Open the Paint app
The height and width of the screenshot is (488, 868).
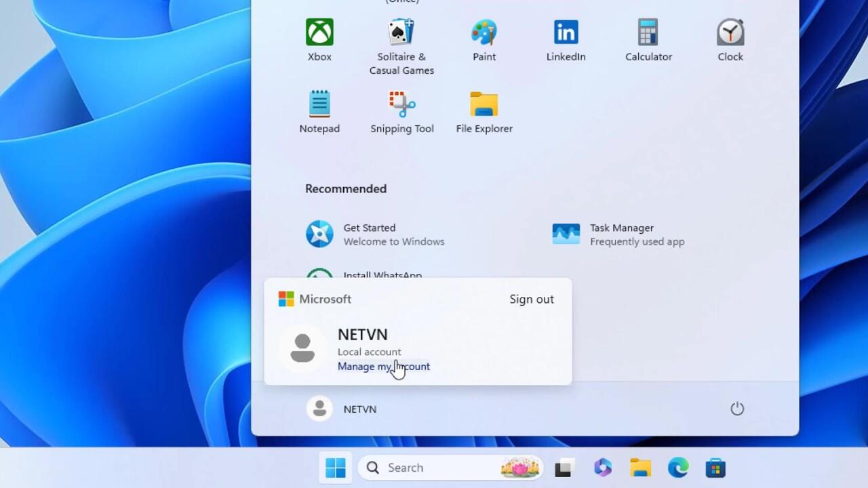[x=484, y=41]
